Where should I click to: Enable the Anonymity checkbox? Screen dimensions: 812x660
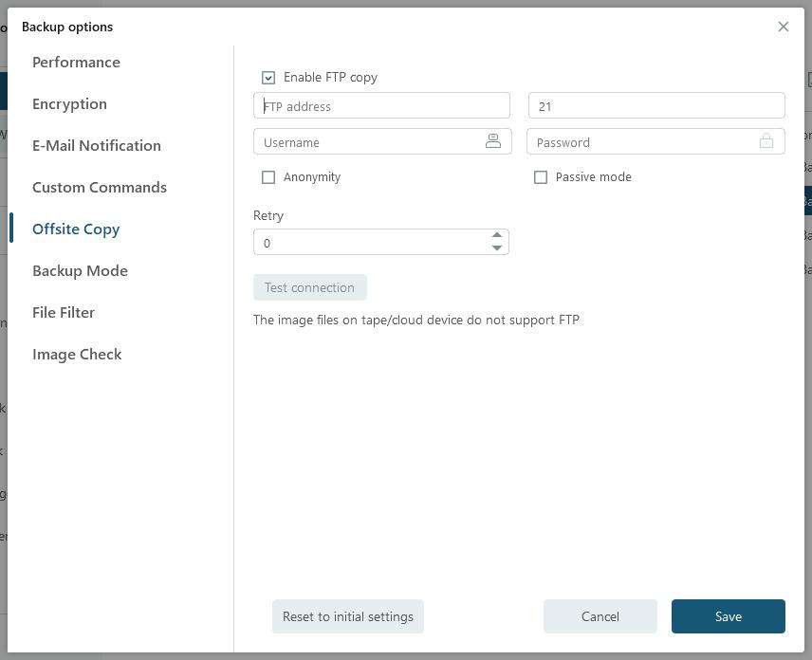[268, 177]
